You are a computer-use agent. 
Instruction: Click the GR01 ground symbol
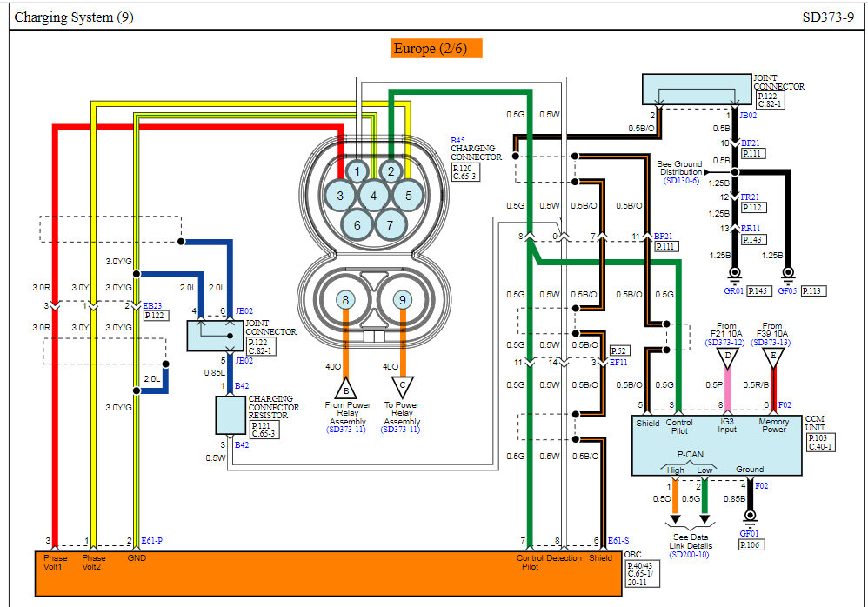734,274
